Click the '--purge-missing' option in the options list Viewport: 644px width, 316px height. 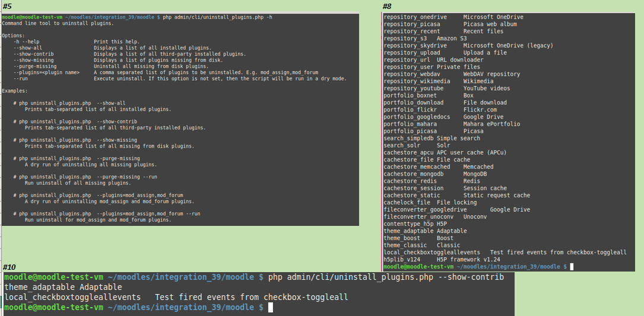point(34,66)
